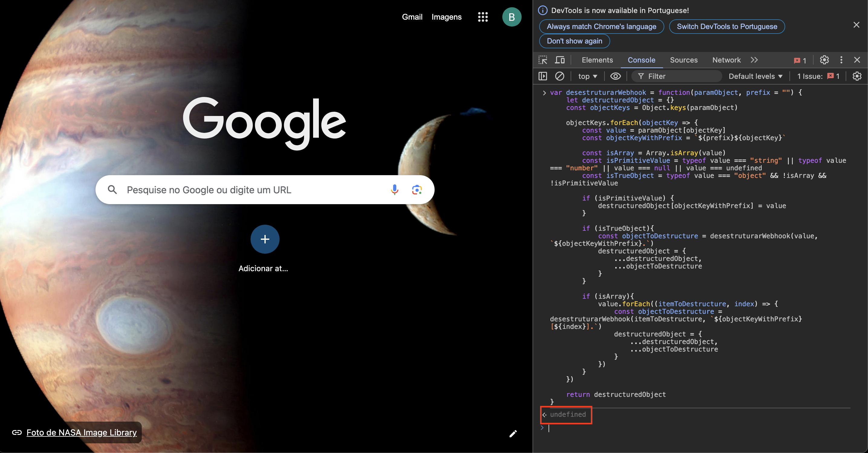Click the clear console icon
This screenshot has height=453, width=868.
point(559,76)
